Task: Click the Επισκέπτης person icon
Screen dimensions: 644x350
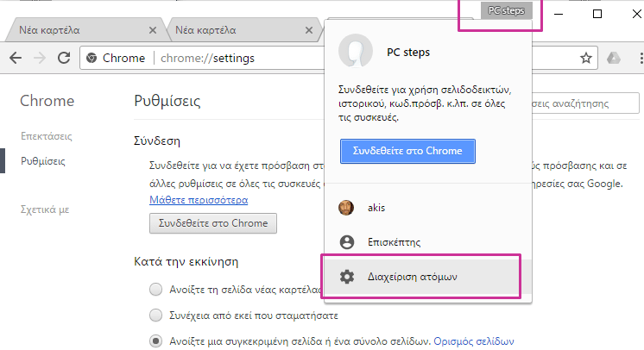Action: click(x=347, y=242)
